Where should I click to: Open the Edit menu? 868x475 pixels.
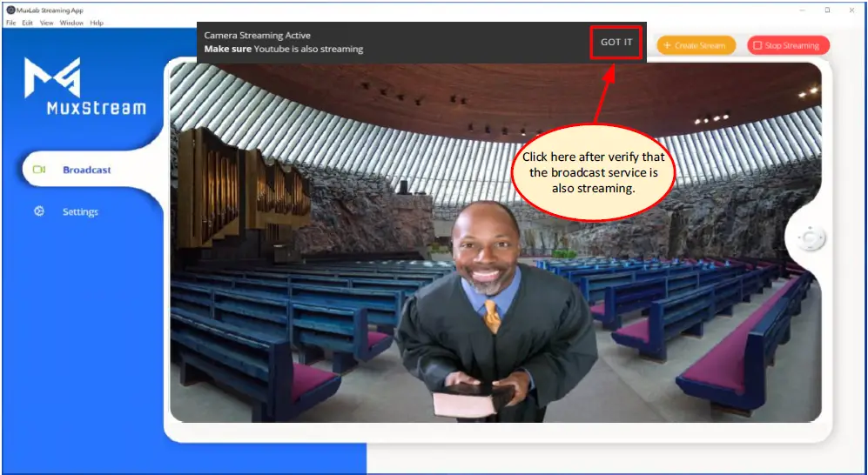(28, 23)
